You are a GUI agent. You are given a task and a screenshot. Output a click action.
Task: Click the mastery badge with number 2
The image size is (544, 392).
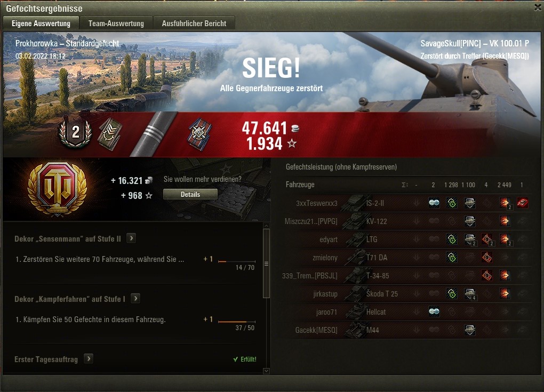[x=75, y=133]
